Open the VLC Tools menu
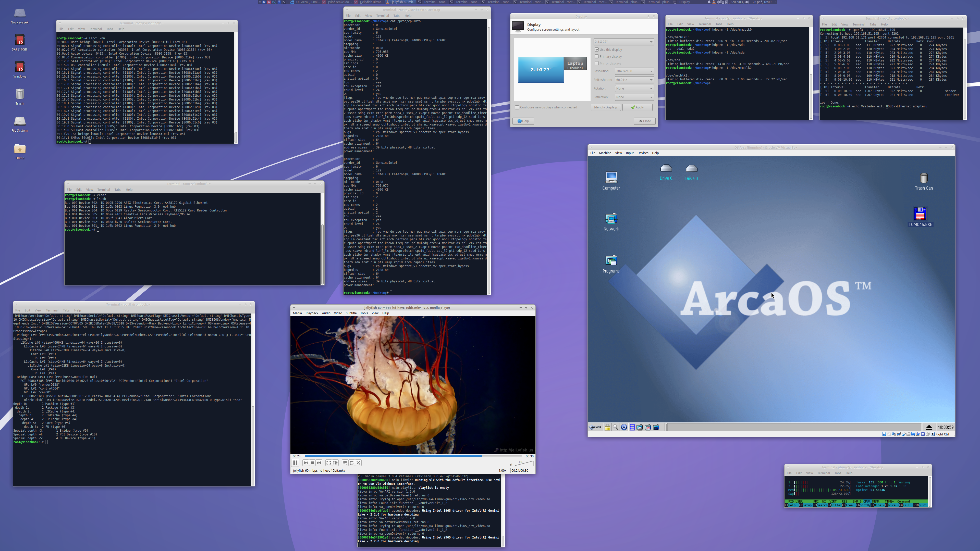980x551 pixels. point(364,313)
